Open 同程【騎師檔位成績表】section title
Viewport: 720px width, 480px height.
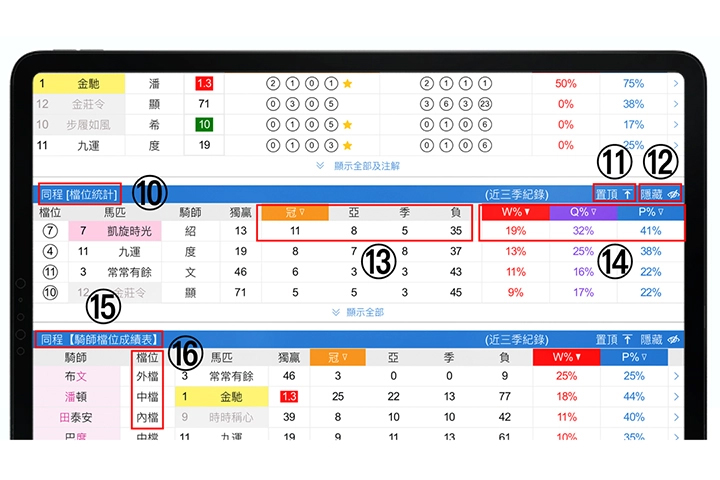pos(99,339)
